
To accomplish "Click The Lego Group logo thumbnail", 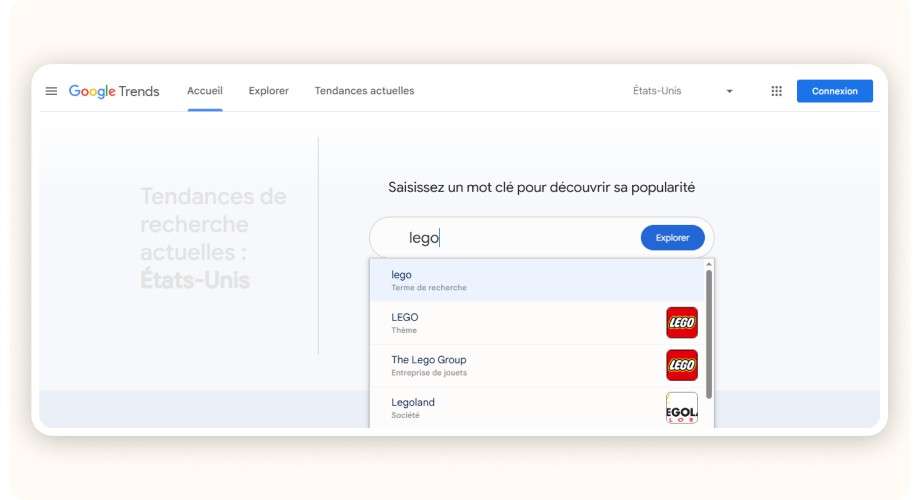I will [682, 365].
